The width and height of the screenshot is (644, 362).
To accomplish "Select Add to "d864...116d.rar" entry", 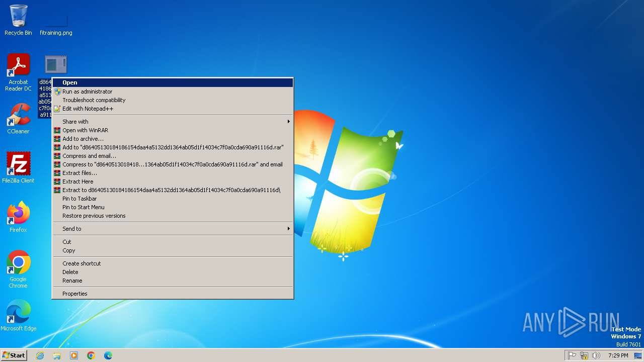I will pyautogui.click(x=173, y=147).
